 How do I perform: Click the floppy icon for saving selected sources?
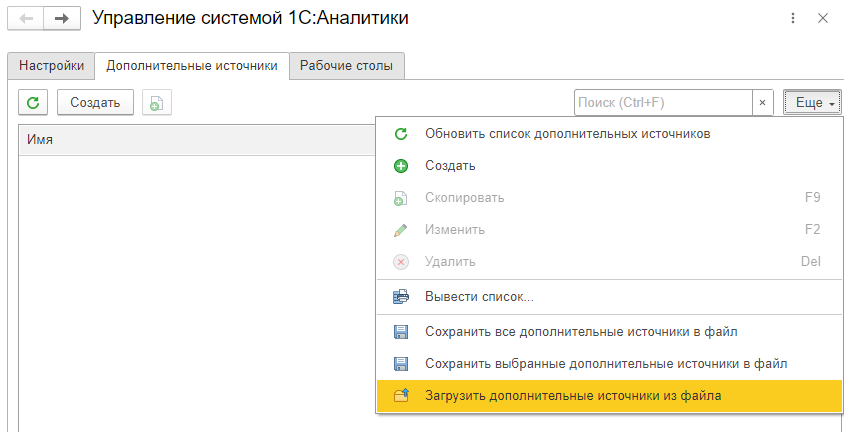[401, 364]
